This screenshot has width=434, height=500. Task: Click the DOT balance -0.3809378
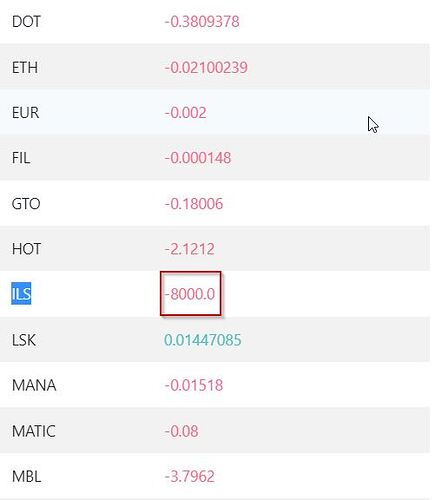click(x=202, y=22)
